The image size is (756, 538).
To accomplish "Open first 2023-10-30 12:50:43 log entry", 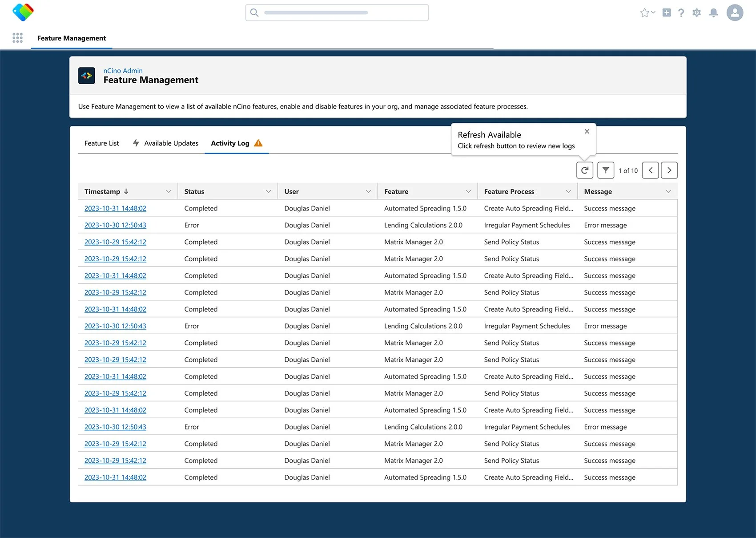I will pos(115,225).
